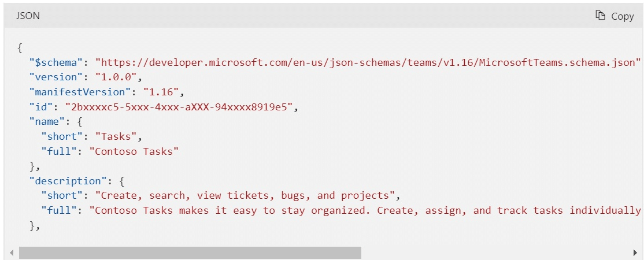Viewport: 644px width, 260px height.
Task: Click the full description string starting "Contoso Tasks makes"
Action: 364,210
